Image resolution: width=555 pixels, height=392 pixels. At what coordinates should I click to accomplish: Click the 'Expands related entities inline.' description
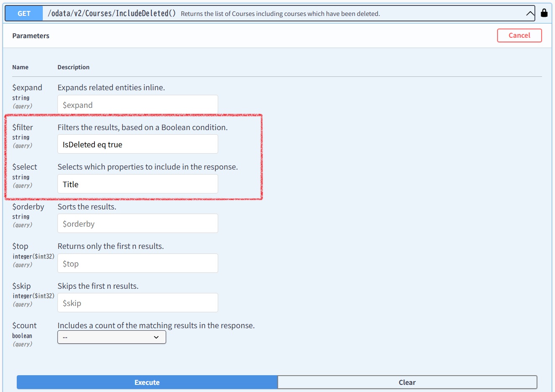coord(111,87)
